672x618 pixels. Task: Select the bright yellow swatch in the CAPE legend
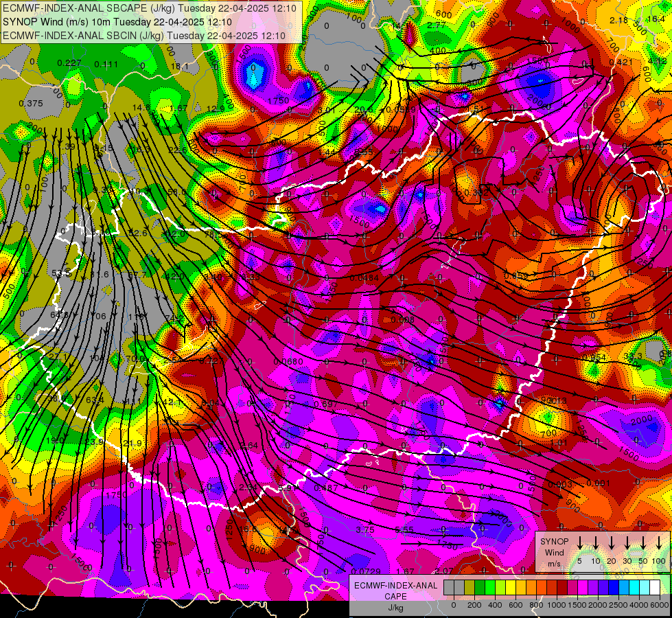click(x=511, y=588)
